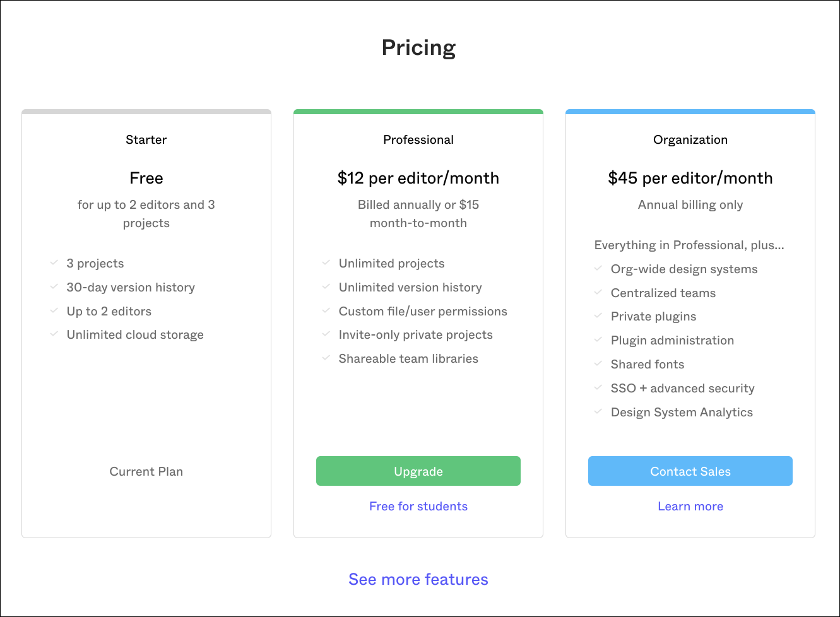Click checkmark beside 30-day version history
Viewport: 840px width, 617px height.
point(54,286)
